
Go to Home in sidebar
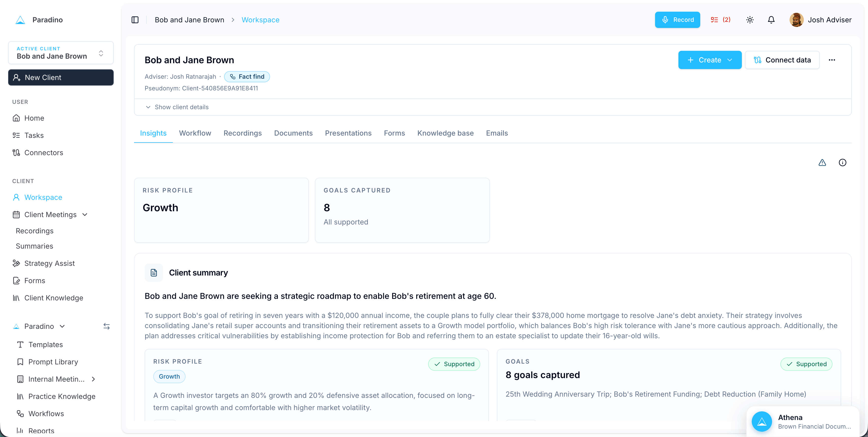28,118
